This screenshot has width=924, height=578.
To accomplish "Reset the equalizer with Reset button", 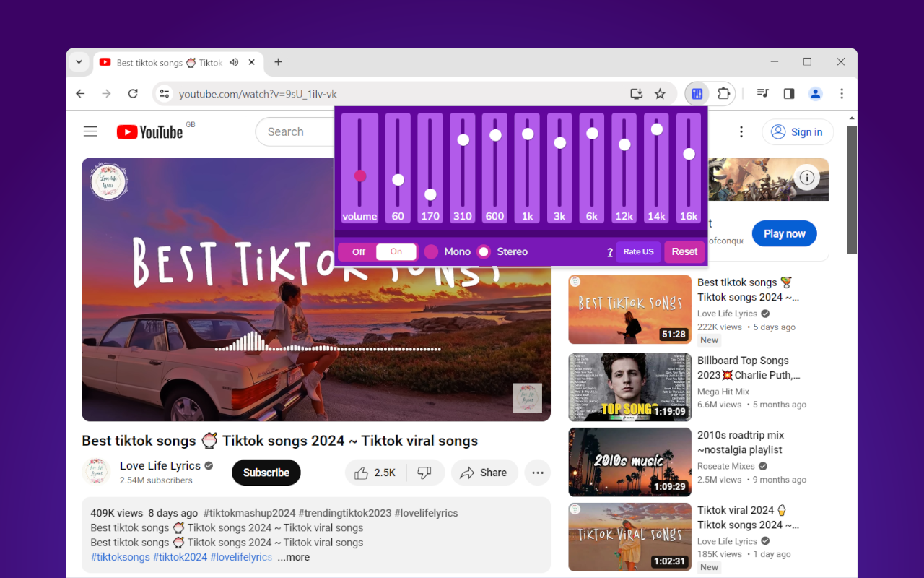I will (684, 251).
